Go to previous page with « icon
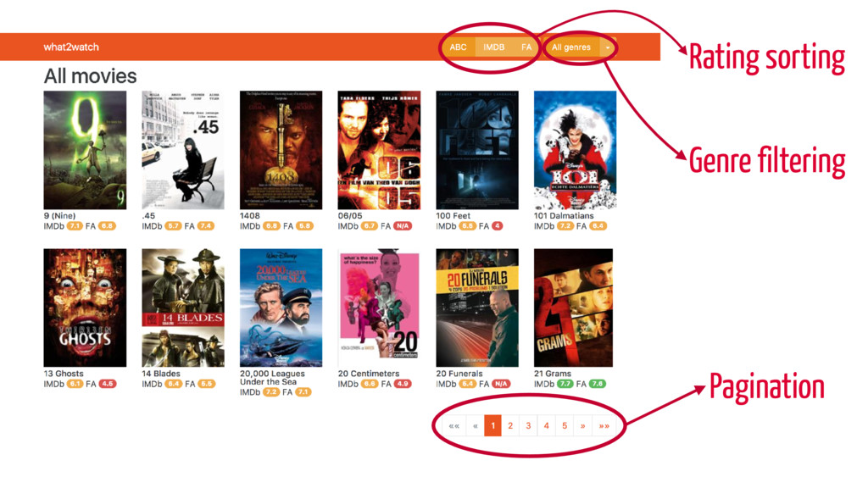 point(475,425)
